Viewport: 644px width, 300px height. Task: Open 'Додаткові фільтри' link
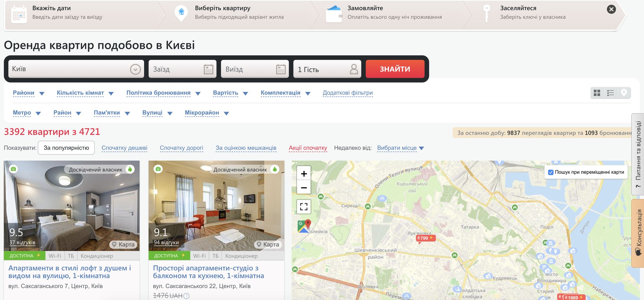(x=347, y=93)
